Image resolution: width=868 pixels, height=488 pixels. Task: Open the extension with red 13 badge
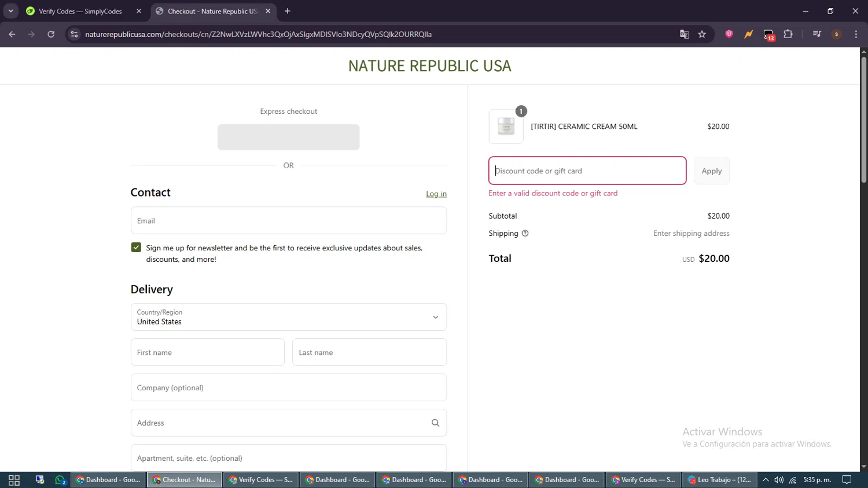click(x=768, y=35)
